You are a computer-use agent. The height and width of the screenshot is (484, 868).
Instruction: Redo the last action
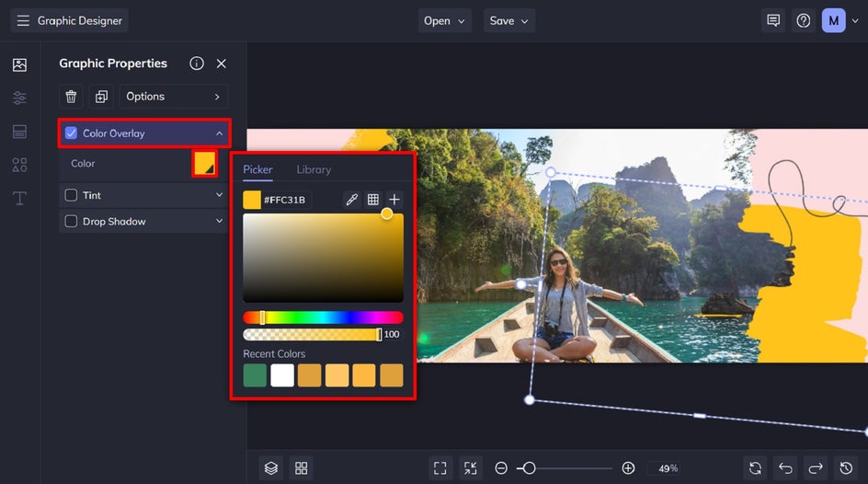(x=816, y=468)
